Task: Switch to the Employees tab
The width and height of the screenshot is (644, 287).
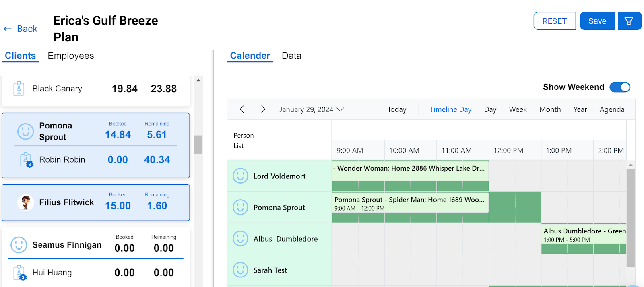Action: point(71,56)
